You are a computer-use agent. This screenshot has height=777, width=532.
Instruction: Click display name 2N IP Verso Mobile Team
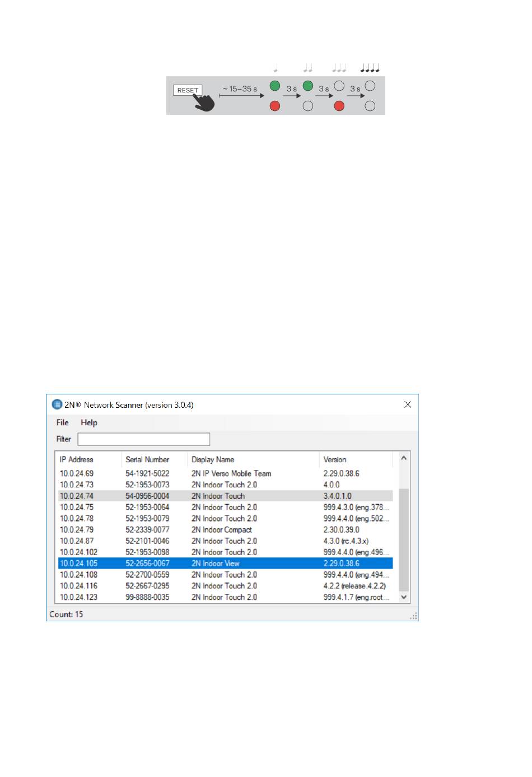pos(231,473)
